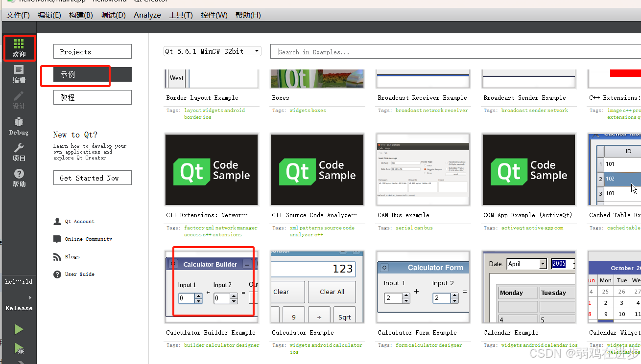Click the Get Started Now button
The image size is (641, 364).
[x=93, y=178]
